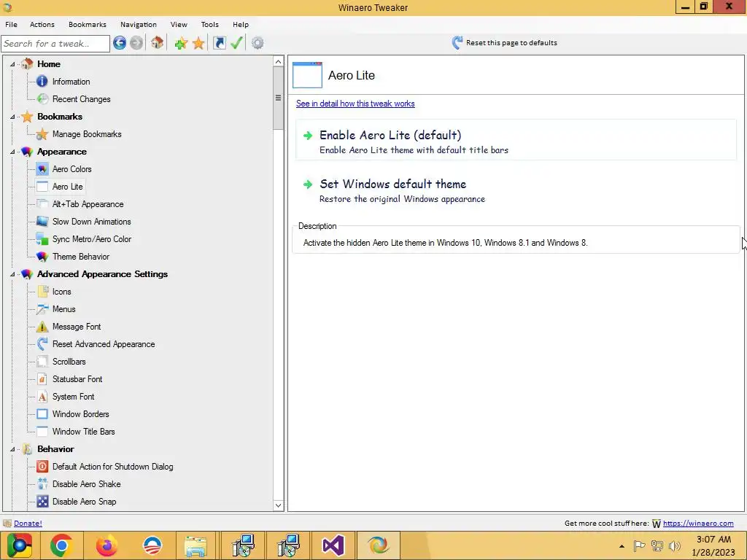747x560 pixels.
Task: Open 'See in detail how this tweak works'
Action: pyautogui.click(x=355, y=104)
